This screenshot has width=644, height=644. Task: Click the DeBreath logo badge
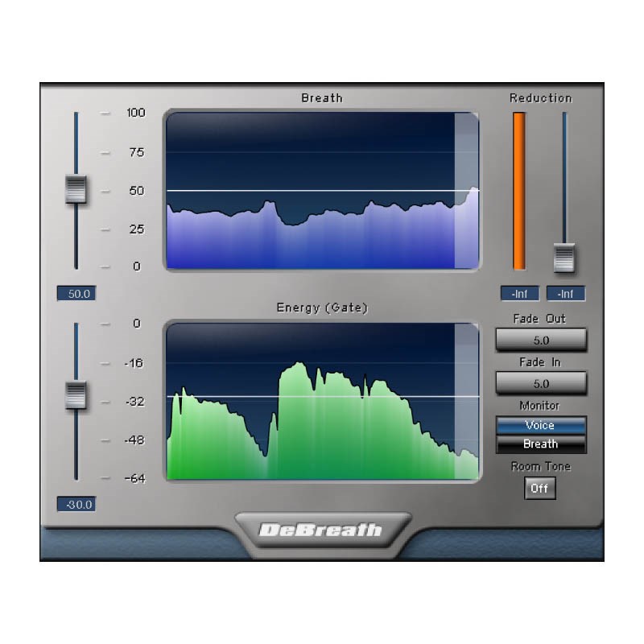[322, 530]
